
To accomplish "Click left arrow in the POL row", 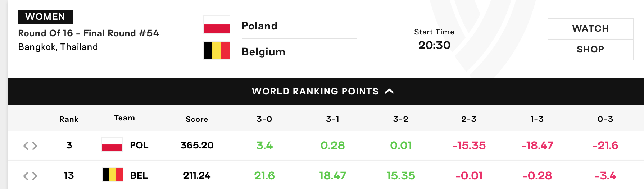I will [x=26, y=146].
